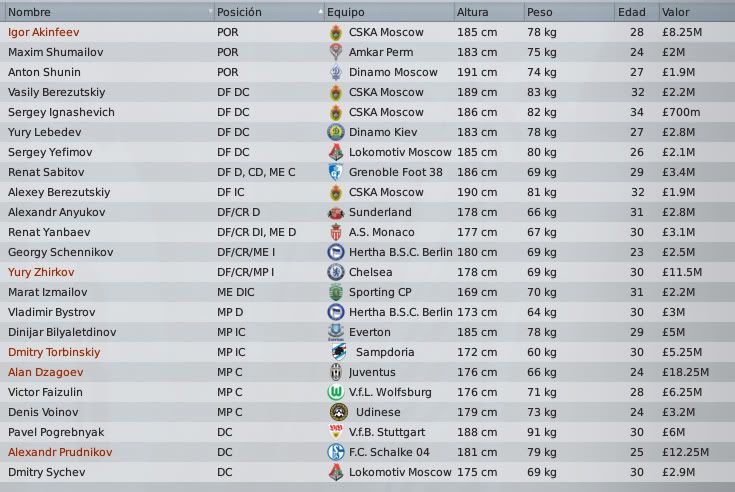Open Igor Akinfeev's player profile

[x=42, y=32]
